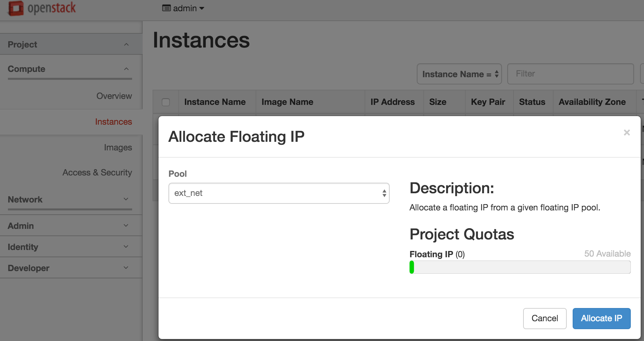Go to Overview in the sidebar
Viewport: 644px width, 341px height.
(x=114, y=96)
